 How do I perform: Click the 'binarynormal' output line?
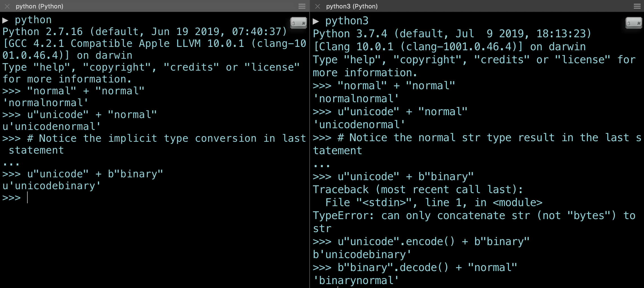pos(356,281)
